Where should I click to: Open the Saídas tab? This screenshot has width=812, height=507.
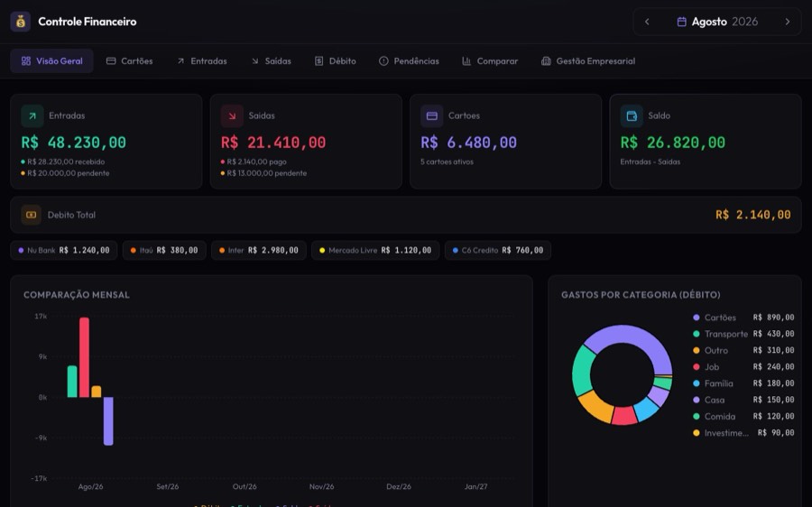(x=272, y=61)
